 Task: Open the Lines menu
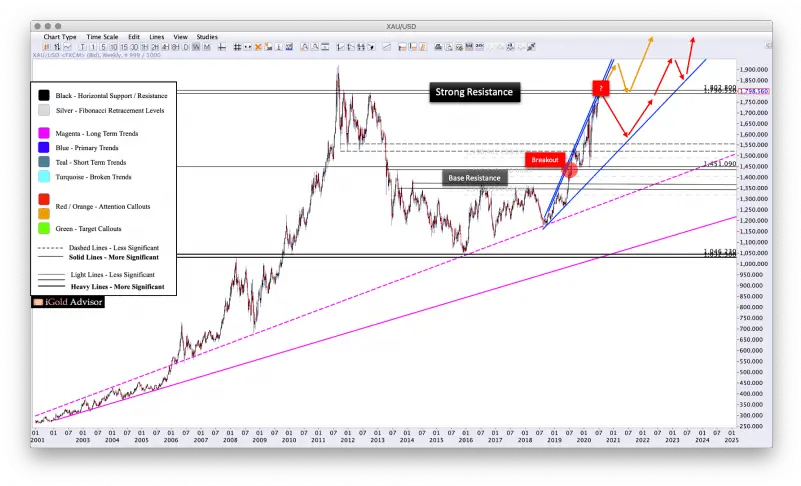157,36
